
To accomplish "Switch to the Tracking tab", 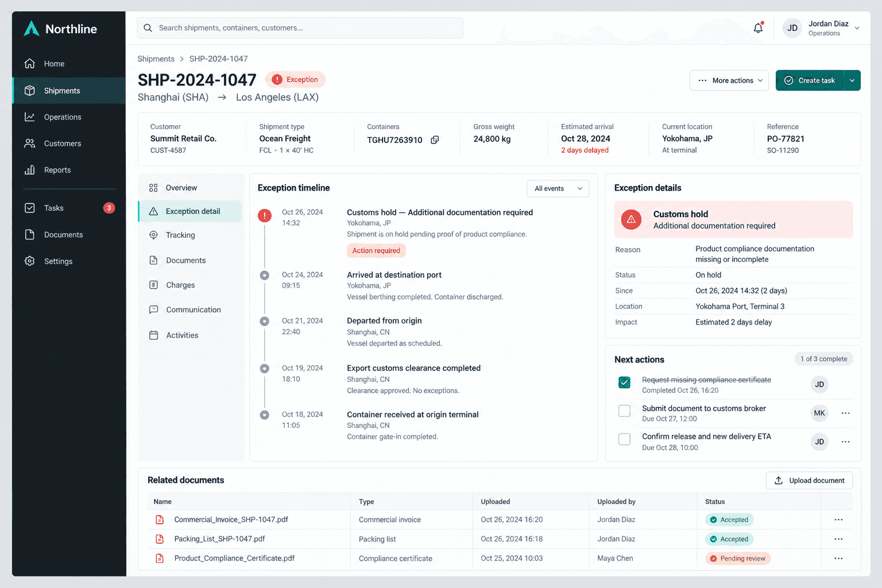I will pos(190,235).
